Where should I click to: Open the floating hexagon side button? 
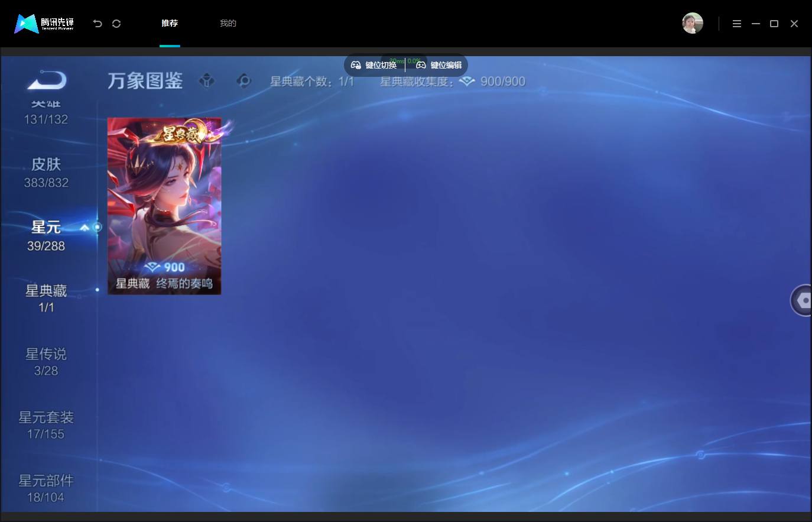(x=802, y=300)
